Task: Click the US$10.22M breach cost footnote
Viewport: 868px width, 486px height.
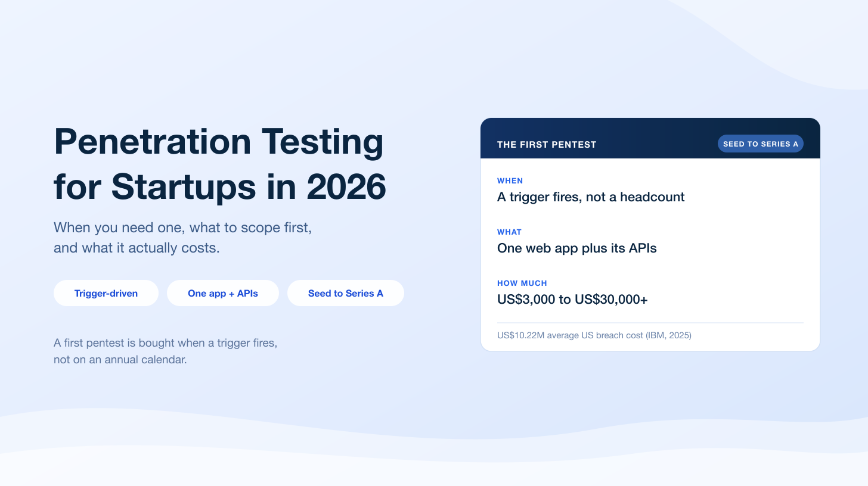Action: click(x=594, y=335)
